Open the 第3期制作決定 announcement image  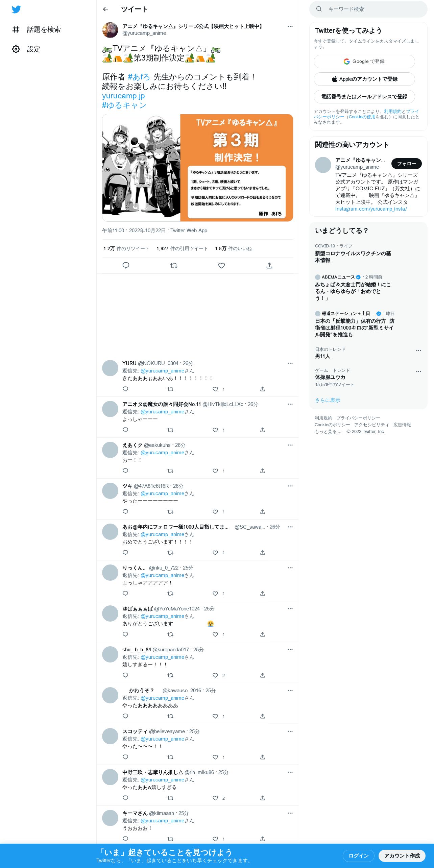198,168
